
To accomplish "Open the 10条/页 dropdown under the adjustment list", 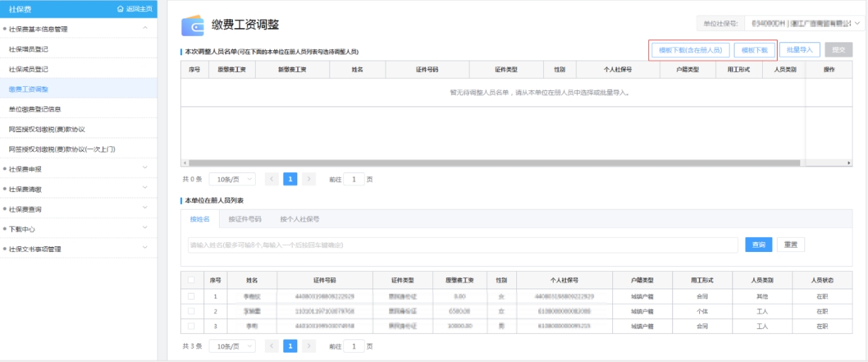I will (232, 179).
